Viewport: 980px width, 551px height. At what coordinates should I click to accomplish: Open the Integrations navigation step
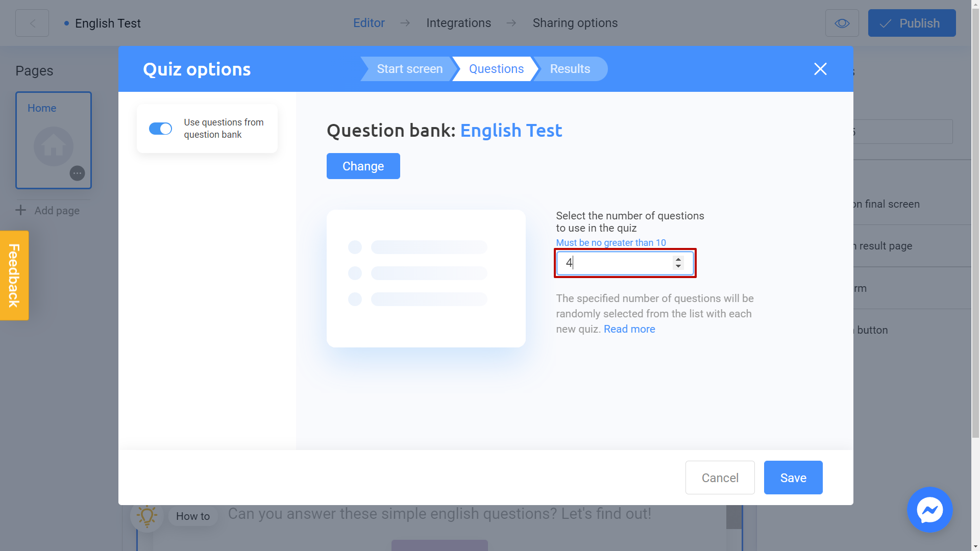point(458,23)
